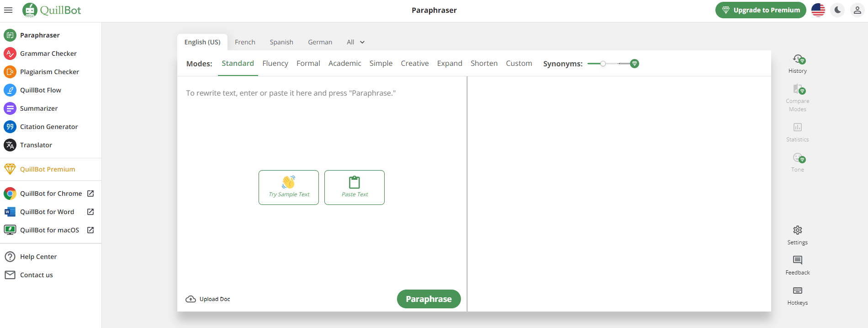Viewport: 868px width, 328px height.
Task: Open the Feedback icon in right sidebar
Action: 798,260
